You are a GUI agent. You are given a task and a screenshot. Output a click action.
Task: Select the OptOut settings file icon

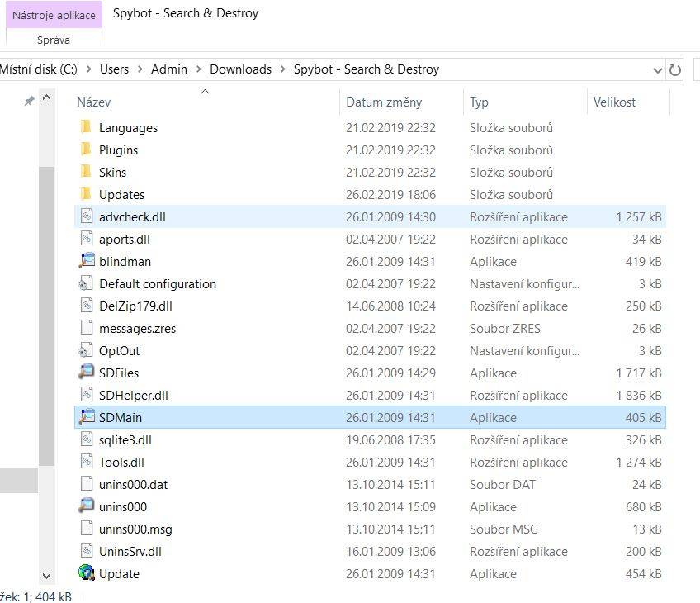(x=86, y=350)
